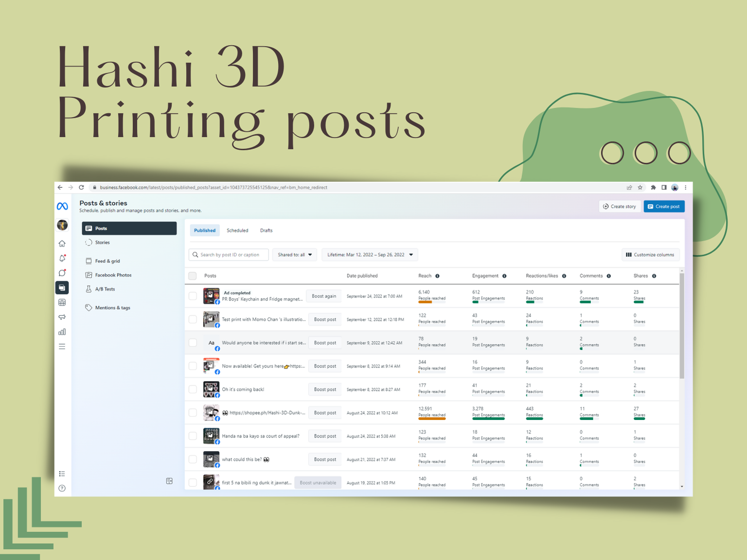Open Feed & grid in the left menu
The image size is (747, 560).
129,261
